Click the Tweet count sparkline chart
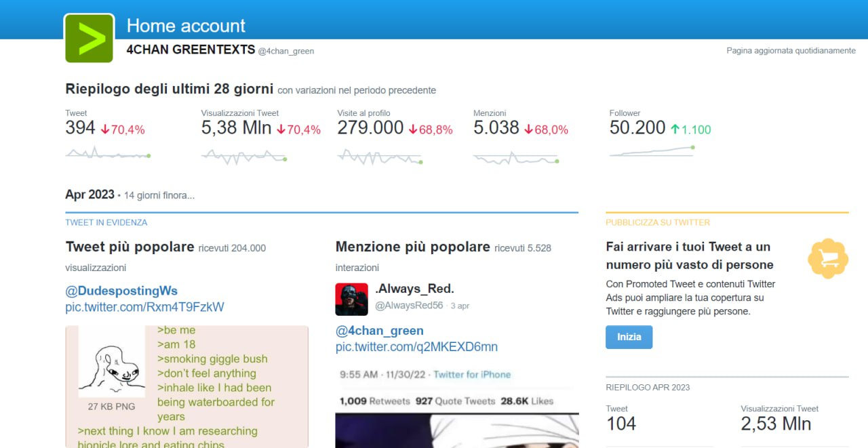The image size is (868, 448). pos(108,154)
